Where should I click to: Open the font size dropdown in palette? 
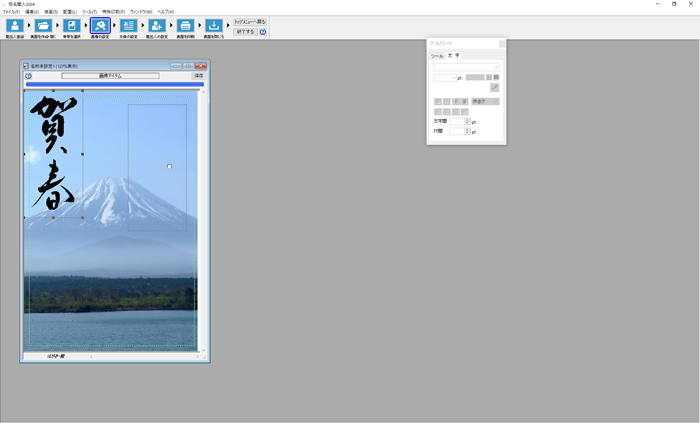(x=453, y=77)
